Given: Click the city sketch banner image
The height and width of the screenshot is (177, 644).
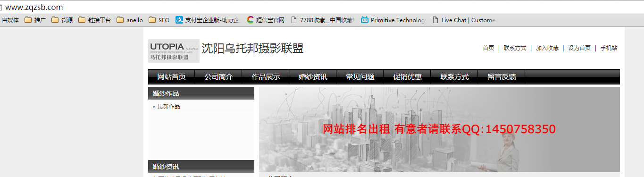Looking at the screenshot, I should click(x=439, y=129).
